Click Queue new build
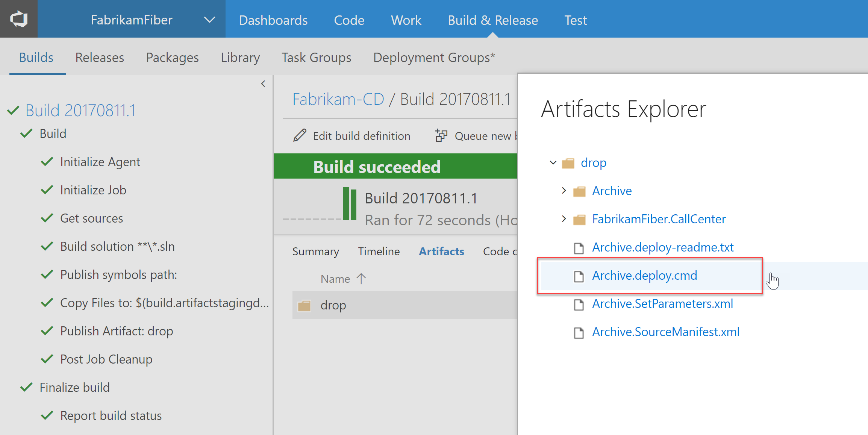 tap(486, 136)
